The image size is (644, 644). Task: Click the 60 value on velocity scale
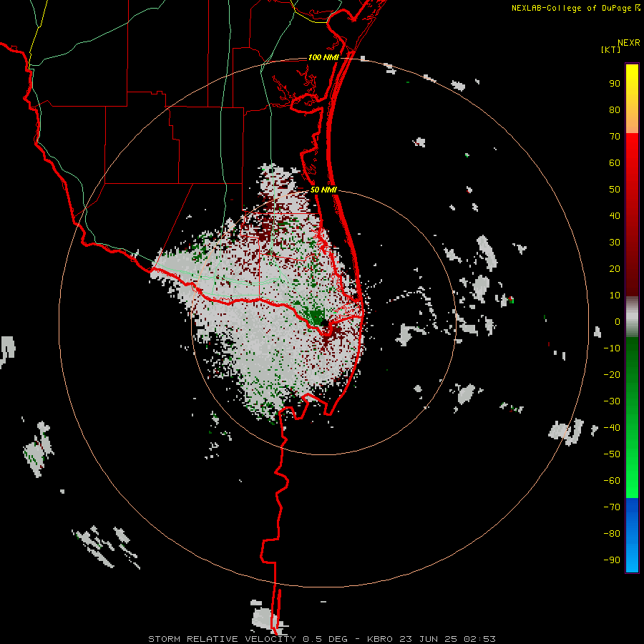click(615, 162)
